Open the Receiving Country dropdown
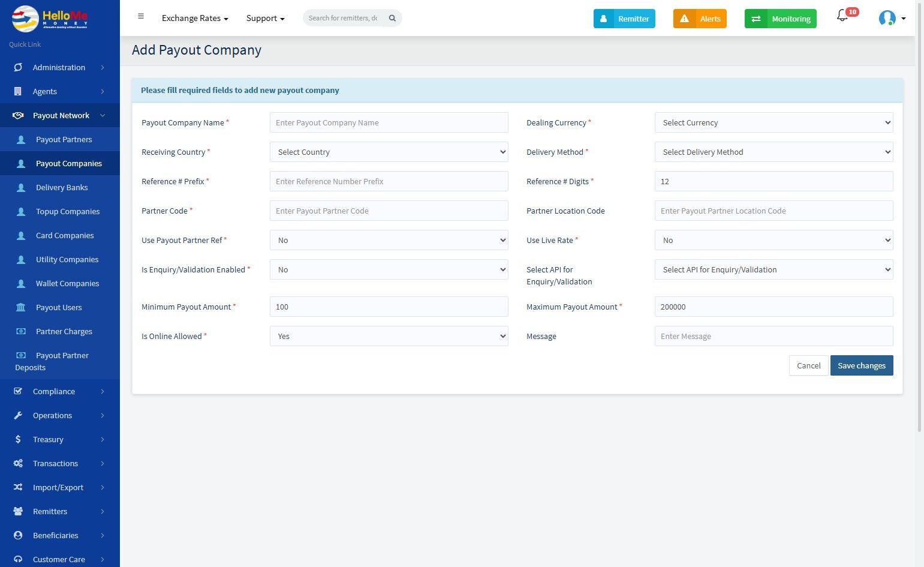924x567 pixels. click(x=389, y=152)
